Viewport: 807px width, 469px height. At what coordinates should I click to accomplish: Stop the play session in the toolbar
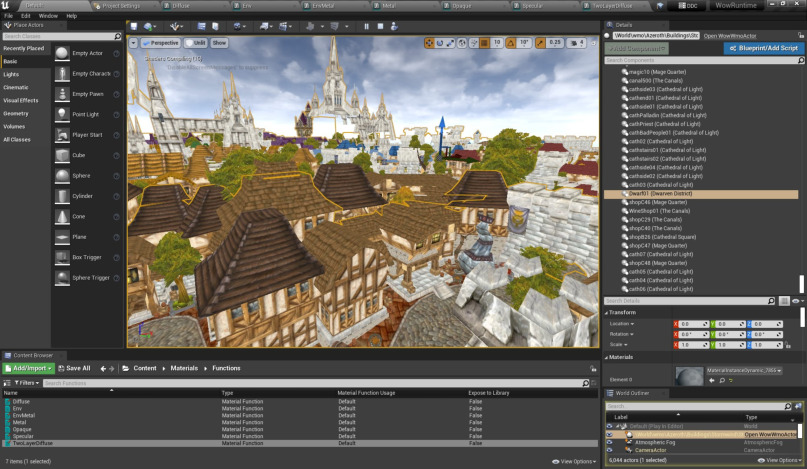[379, 26]
